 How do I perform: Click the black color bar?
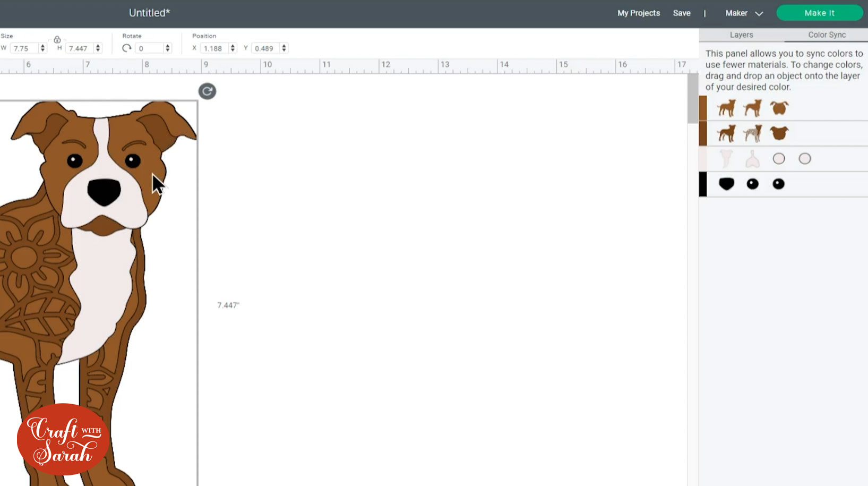703,184
